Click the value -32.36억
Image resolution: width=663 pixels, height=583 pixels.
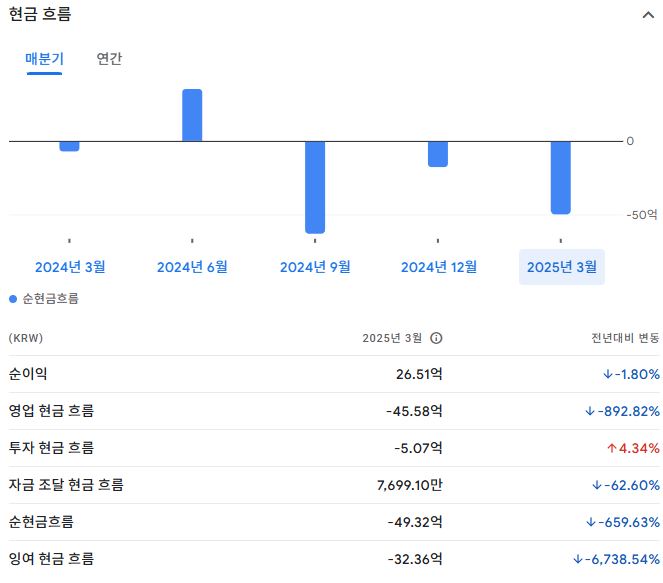pyautogui.click(x=415, y=559)
